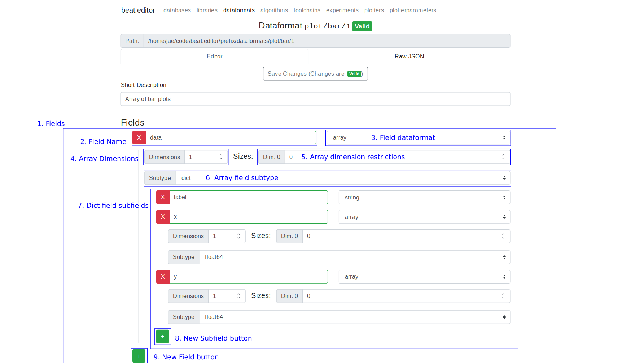
Task: Go to the toolchains section
Action: click(307, 10)
